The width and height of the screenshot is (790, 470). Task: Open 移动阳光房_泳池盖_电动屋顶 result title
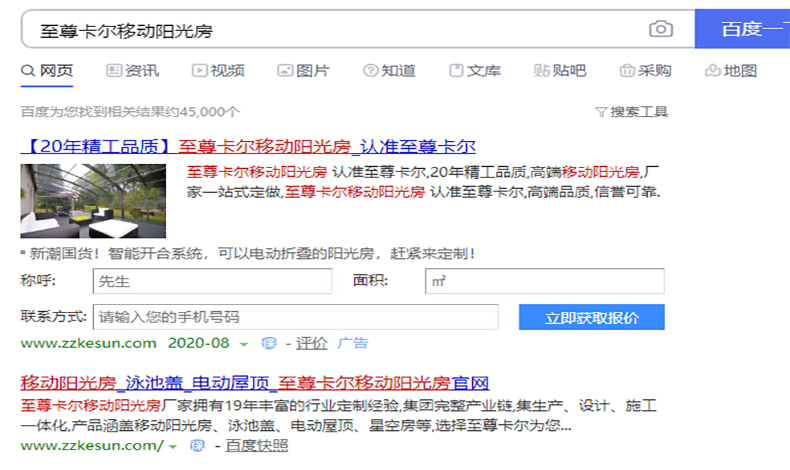(x=254, y=383)
